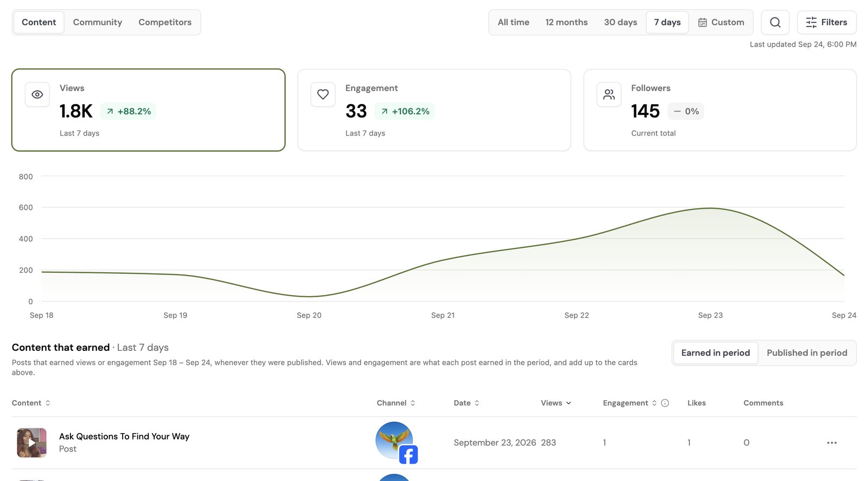The image size is (868, 481).
Task: Sort table by Date column
Action: click(467, 403)
